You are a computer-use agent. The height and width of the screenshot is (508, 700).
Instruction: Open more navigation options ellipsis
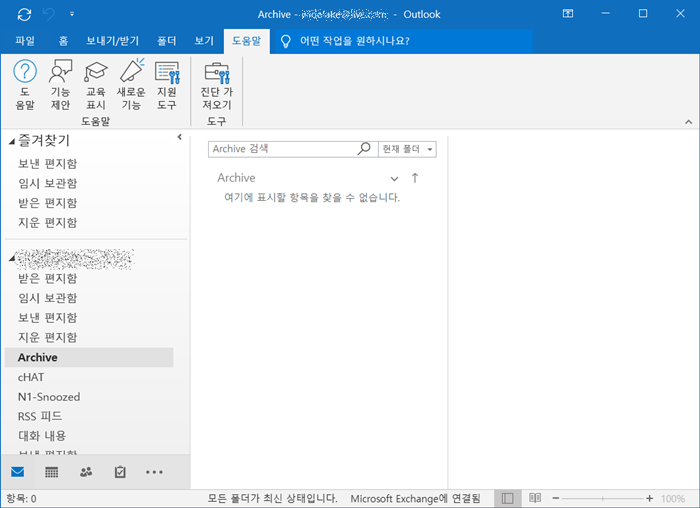click(154, 472)
